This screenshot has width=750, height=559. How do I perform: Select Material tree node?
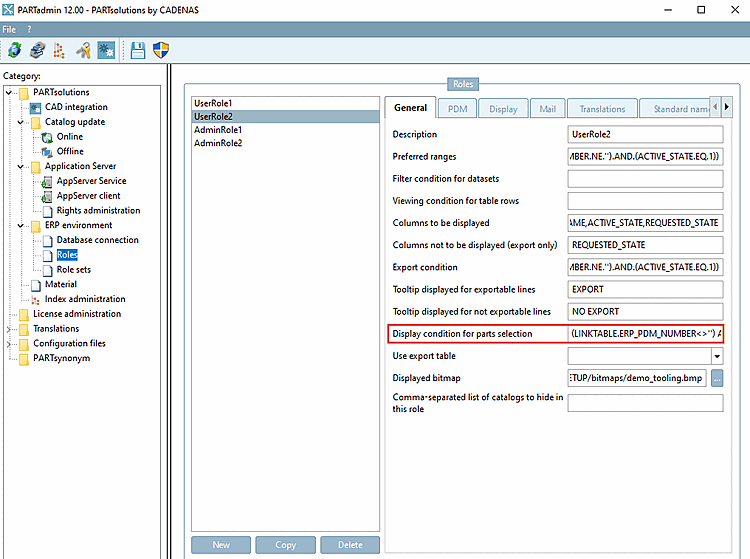coord(61,285)
